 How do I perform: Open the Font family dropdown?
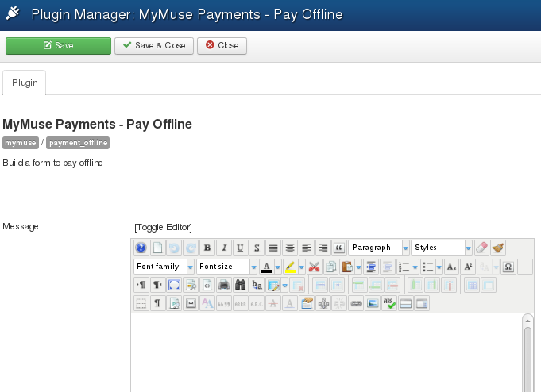coord(164,267)
